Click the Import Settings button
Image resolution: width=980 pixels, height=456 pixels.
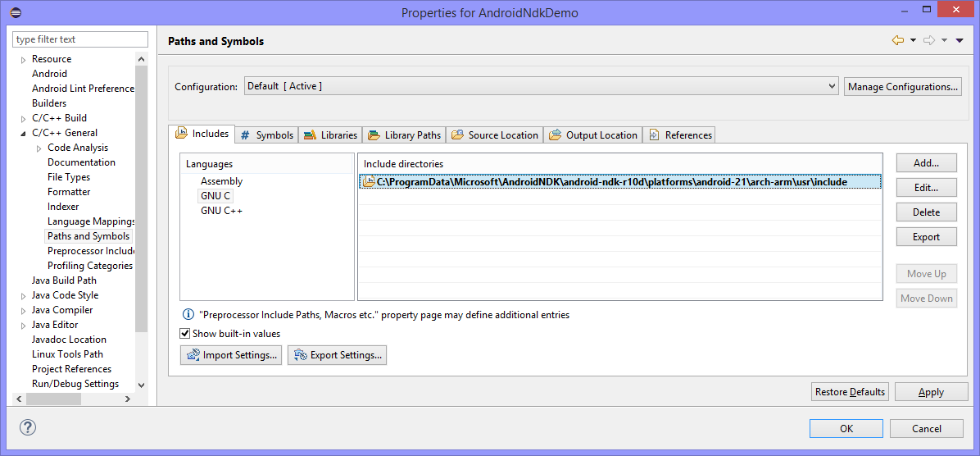click(x=231, y=355)
